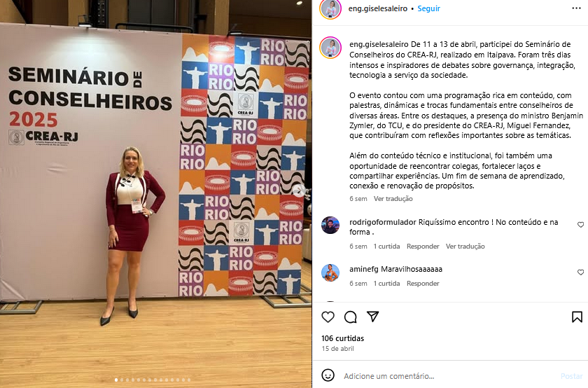Open aminefg's profile avatar
Image resolution: width=588 pixels, height=388 pixels.
tap(330, 273)
